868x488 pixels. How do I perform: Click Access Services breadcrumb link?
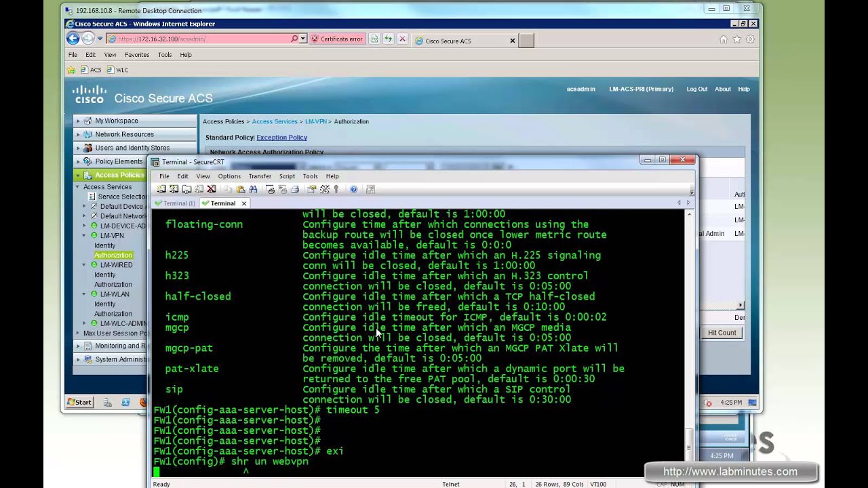275,121
